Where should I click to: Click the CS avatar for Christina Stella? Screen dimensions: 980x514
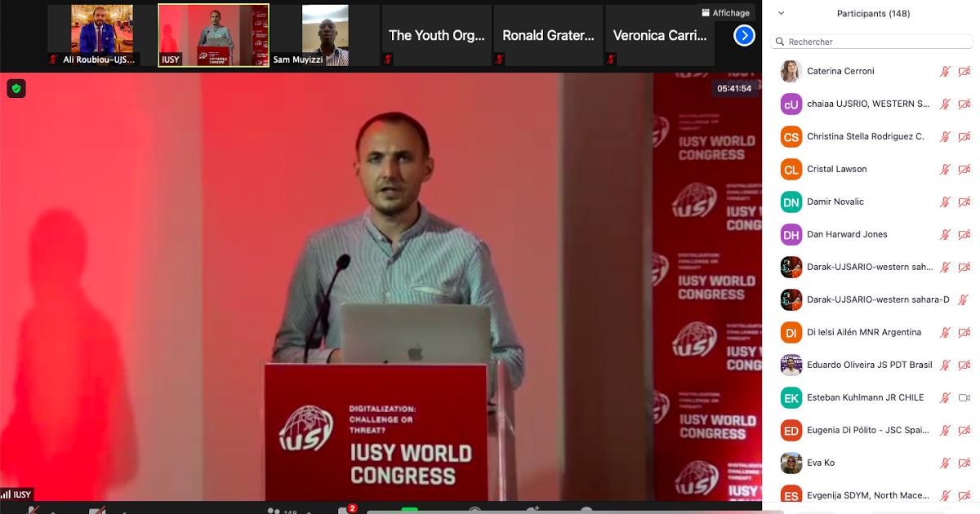click(x=791, y=136)
